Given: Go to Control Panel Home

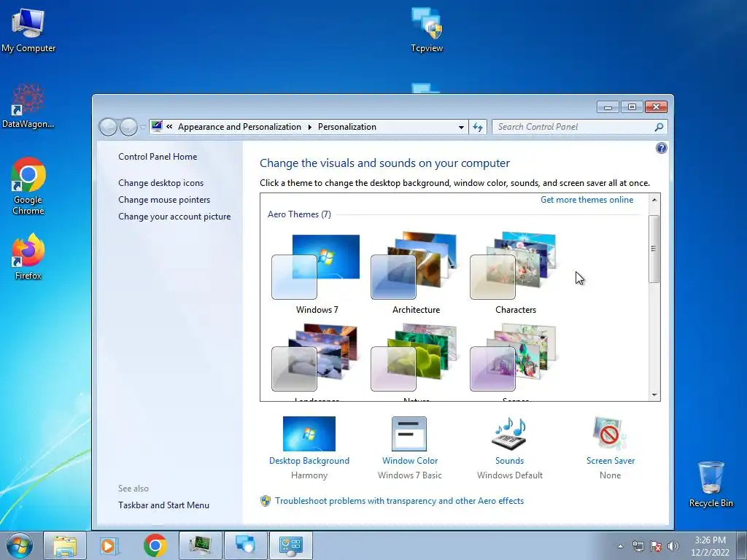Looking at the screenshot, I should [158, 156].
